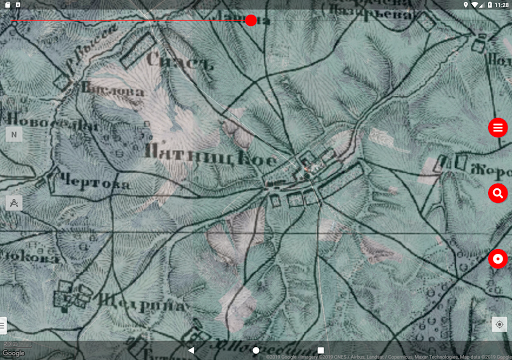Click the red opacity slider handle
512x360 pixels.
click(x=251, y=20)
